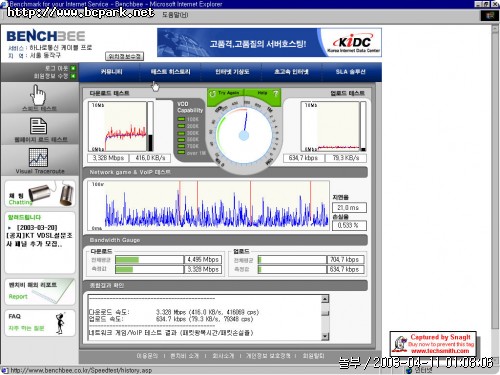
Task: Open the Visual Traceroute graph icon
Action: click(x=38, y=157)
